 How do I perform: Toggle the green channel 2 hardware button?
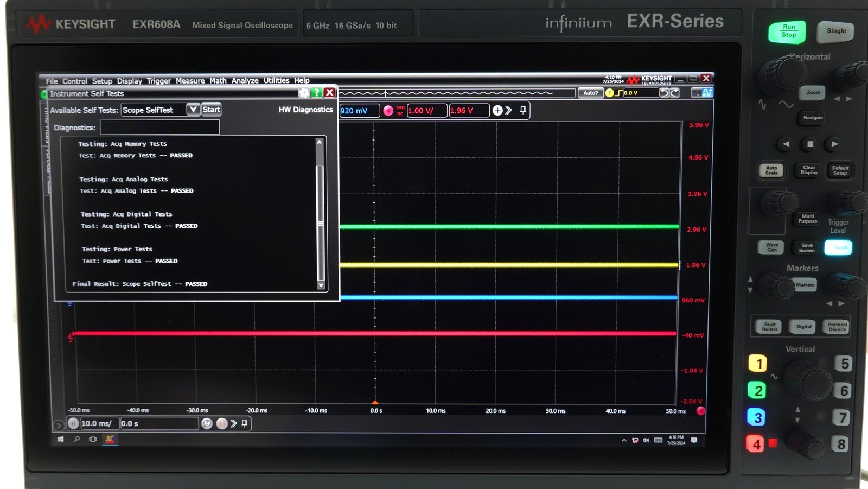tap(757, 390)
